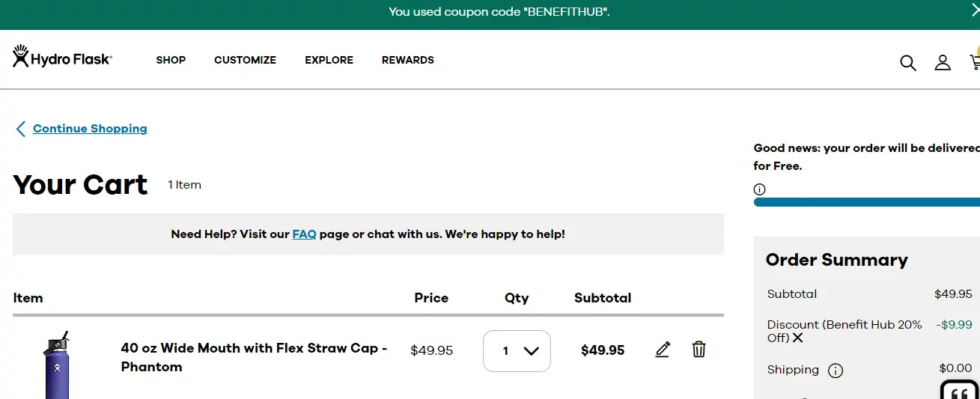Delete the item using the trash icon

click(699, 350)
